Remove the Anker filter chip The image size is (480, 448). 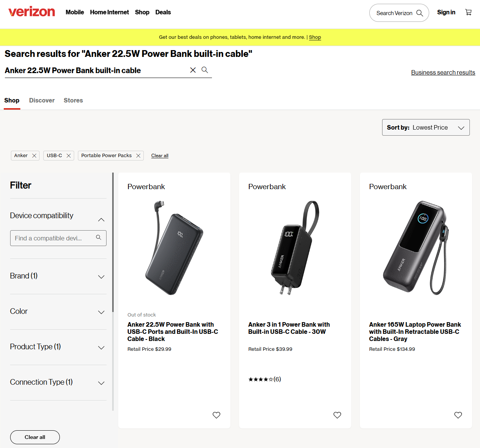pyautogui.click(x=34, y=156)
